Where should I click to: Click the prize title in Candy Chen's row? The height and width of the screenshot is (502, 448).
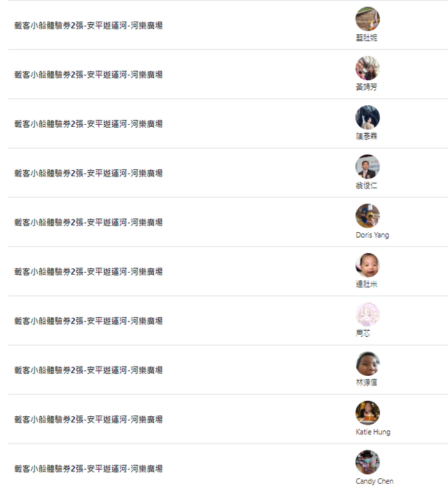pyautogui.click(x=88, y=469)
